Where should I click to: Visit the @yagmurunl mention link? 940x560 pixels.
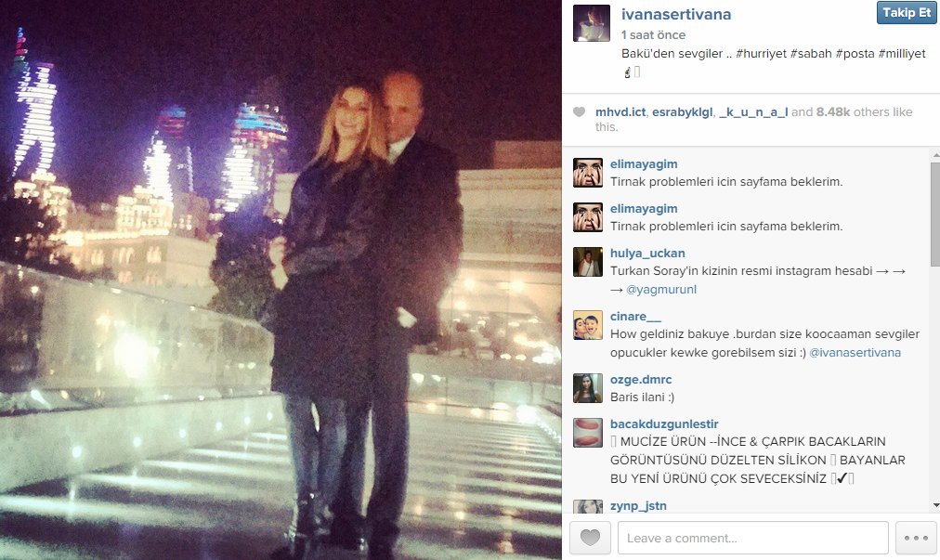[661, 290]
